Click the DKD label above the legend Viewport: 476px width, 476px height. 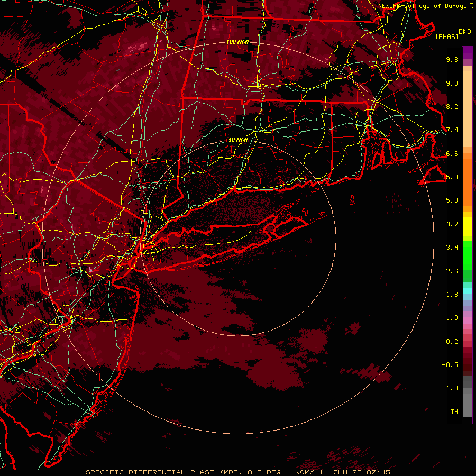(x=465, y=32)
